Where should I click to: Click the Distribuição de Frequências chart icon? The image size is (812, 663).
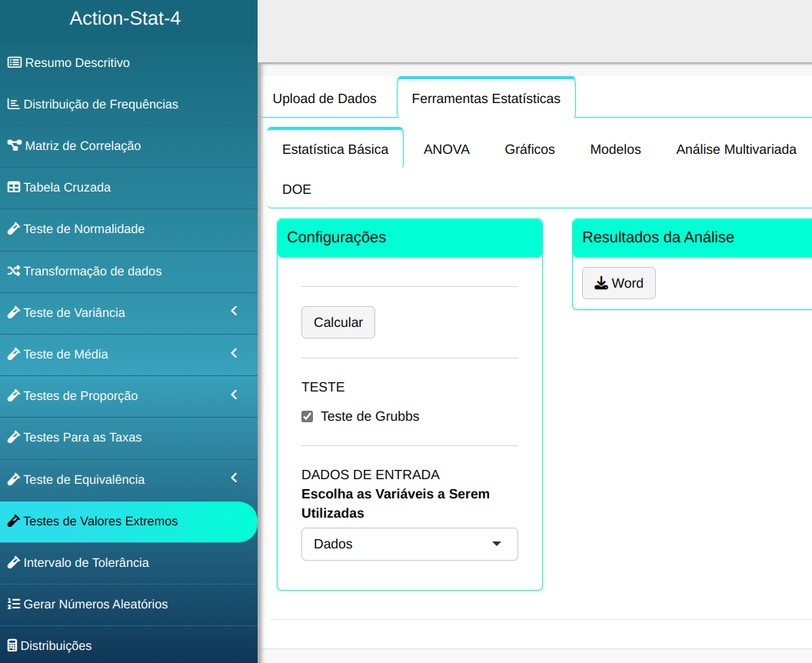(13, 105)
